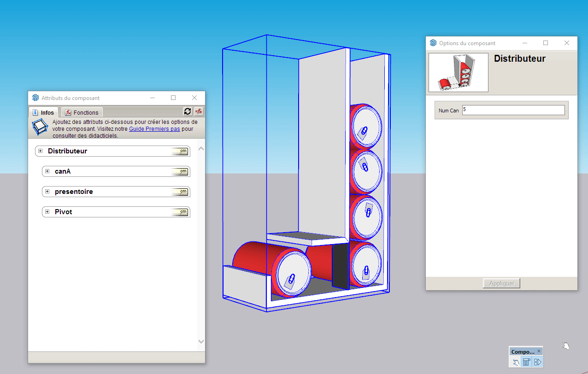
Task: Toggle formula view with the =fx button
Action: [x=199, y=111]
